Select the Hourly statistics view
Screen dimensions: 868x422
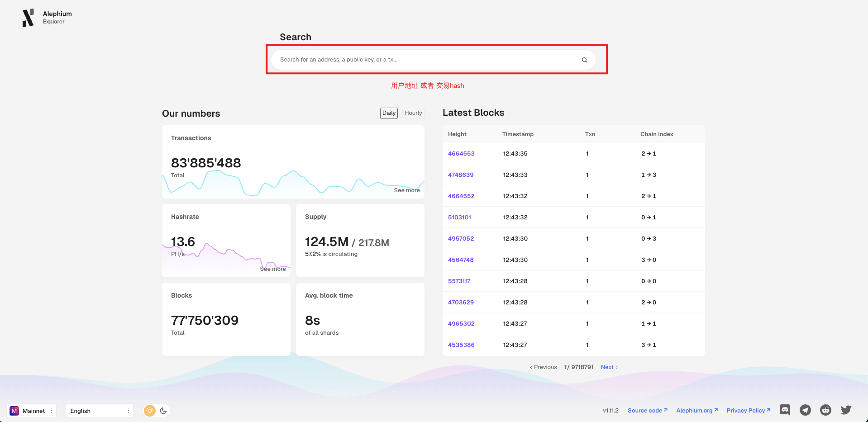click(x=413, y=113)
